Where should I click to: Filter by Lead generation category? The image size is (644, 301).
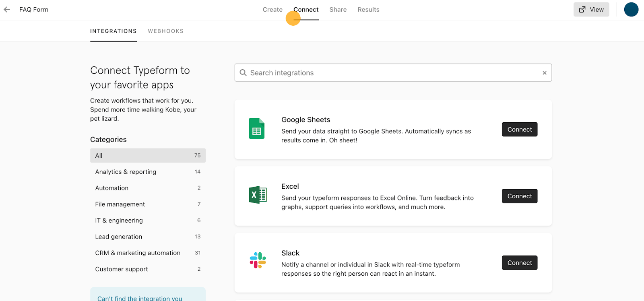[x=148, y=237]
